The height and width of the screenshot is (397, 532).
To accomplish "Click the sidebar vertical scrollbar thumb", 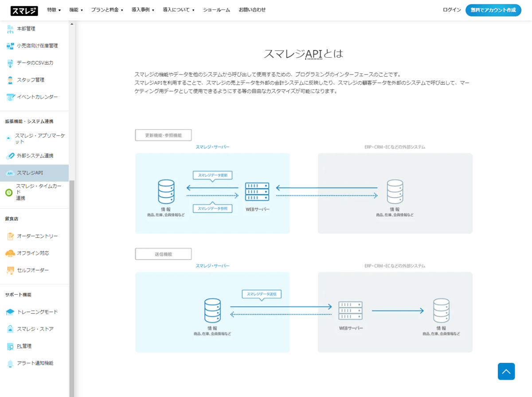I will [72, 288].
